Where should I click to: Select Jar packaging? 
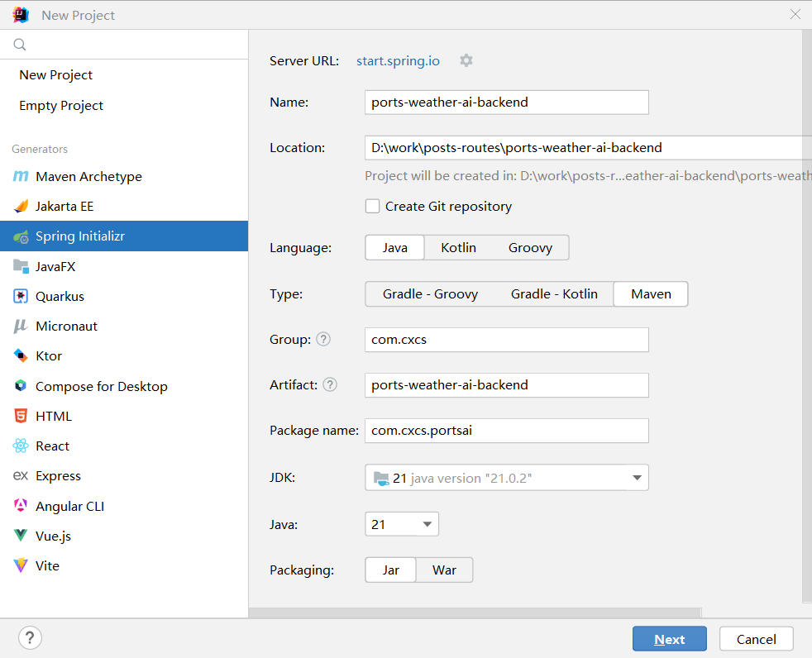pyautogui.click(x=390, y=570)
